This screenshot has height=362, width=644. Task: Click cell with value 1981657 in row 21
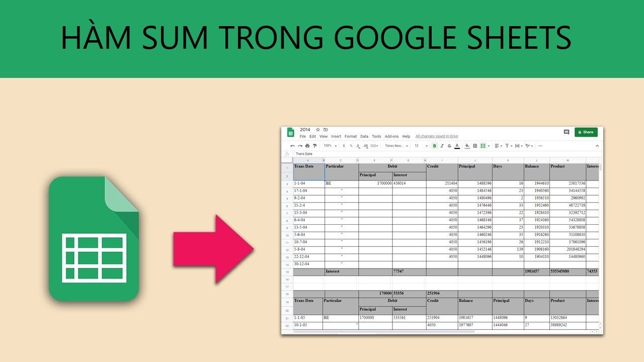pos(475,318)
